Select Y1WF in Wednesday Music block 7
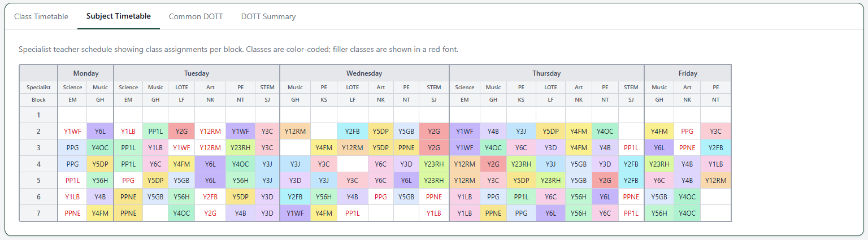 point(295,213)
